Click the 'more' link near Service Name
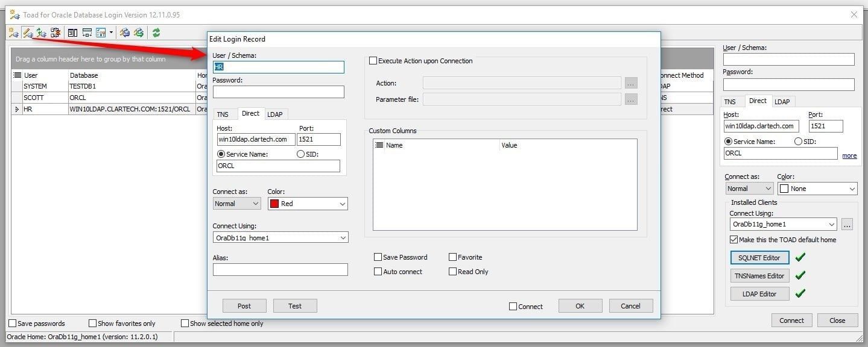The height and width of the screenshot is (347, 868). point(849,155)
